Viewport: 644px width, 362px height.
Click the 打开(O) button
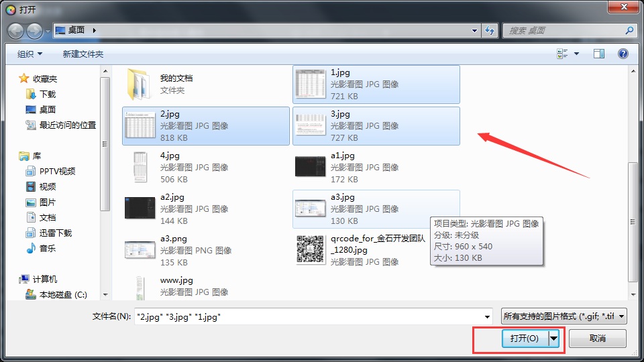(x=524, y=339)
